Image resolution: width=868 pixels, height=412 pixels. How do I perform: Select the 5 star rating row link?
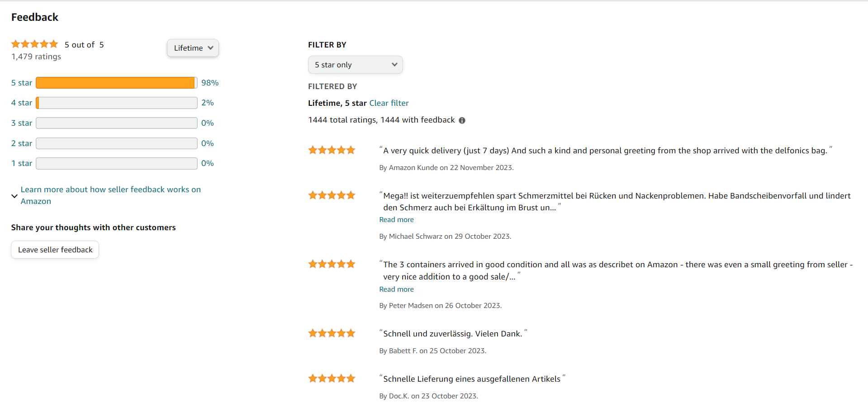point(22,83)
